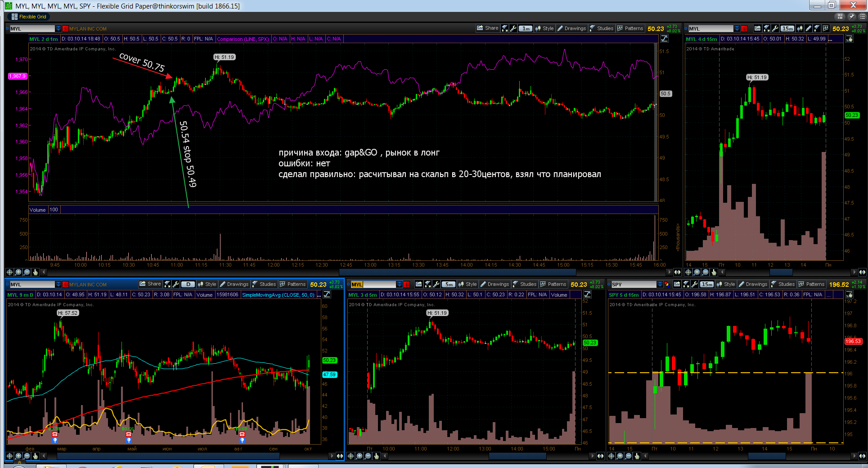868x468 pixels.
Task: Open the wrench chart settings in top chart
Action: click(x=513, y=28)
